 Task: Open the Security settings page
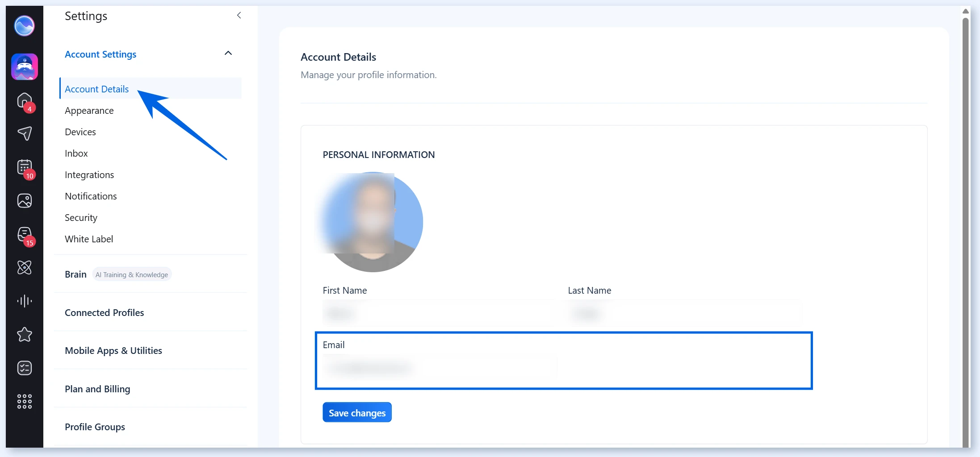pyautogui.click(x=81, y=217)
